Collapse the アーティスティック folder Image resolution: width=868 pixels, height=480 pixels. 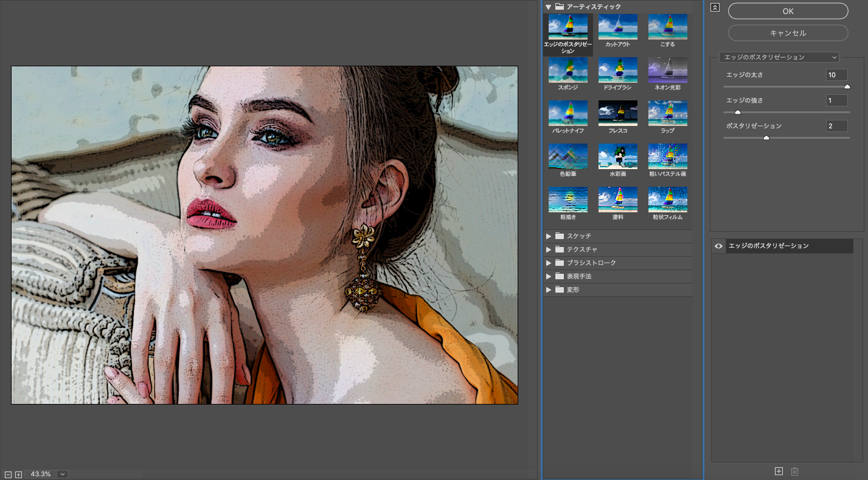point(549,7)
